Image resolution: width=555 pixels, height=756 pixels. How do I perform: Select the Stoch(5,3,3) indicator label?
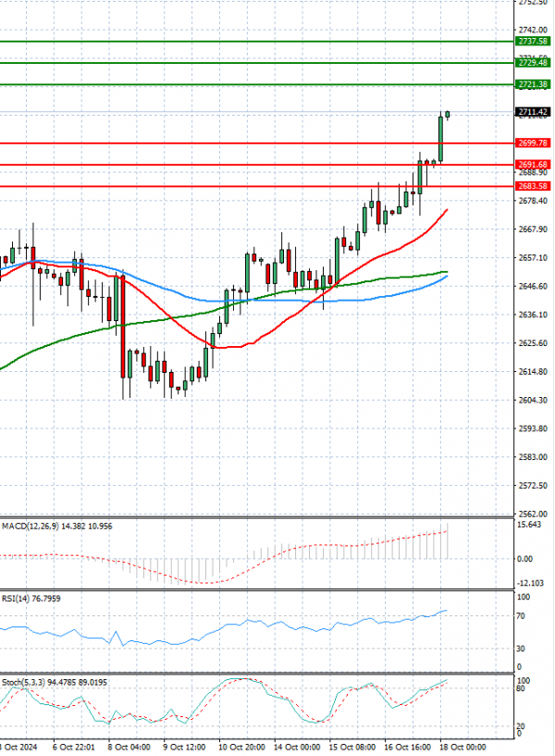(55, 682)
